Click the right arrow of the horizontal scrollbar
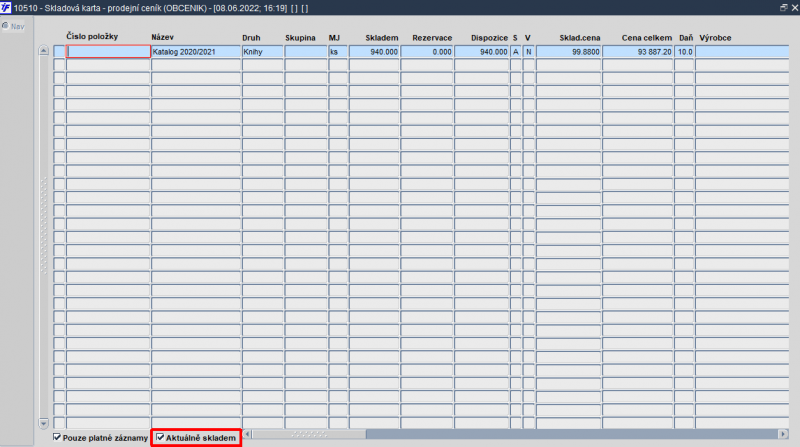This screenshot has height=447, width=800. pyautogui.click(x=783, y=434)
